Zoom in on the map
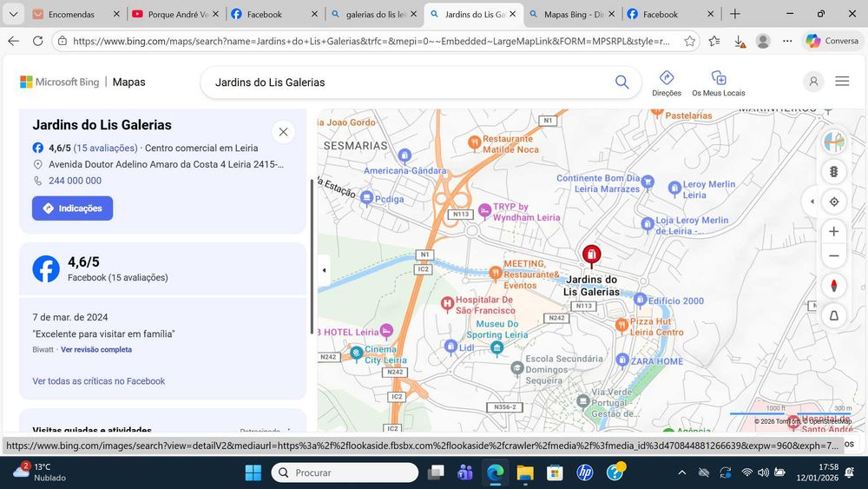868x489 pixels. tap(833, 232)
